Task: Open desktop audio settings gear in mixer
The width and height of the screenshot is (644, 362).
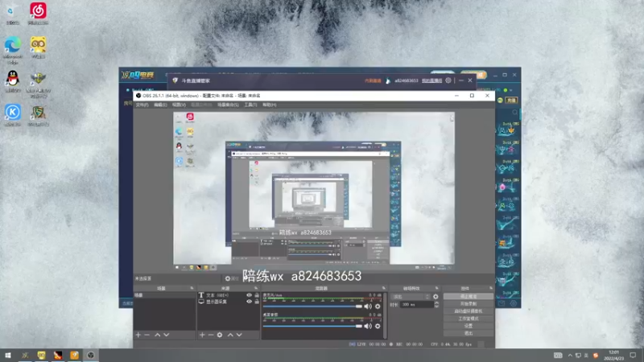Action: (378, 326)
